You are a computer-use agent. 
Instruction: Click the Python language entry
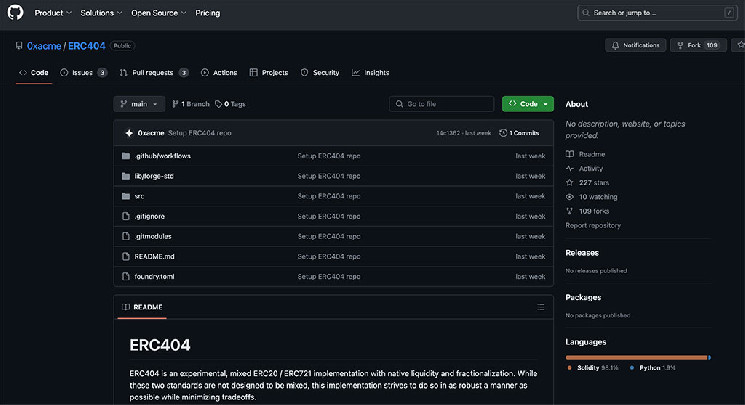[652, 368]
